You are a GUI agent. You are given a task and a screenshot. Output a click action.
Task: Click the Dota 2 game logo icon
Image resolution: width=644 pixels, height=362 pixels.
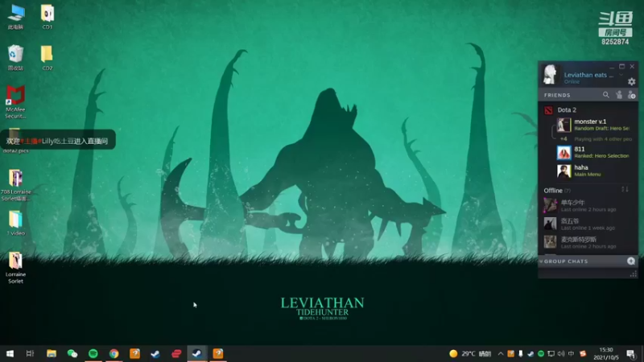[x=548, y=110]
